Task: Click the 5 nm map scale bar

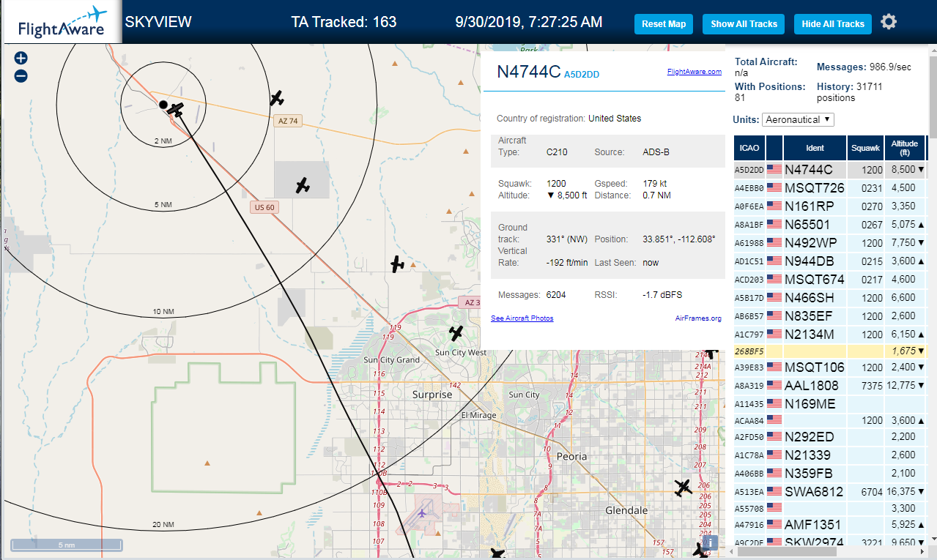Action: [67, 545]
